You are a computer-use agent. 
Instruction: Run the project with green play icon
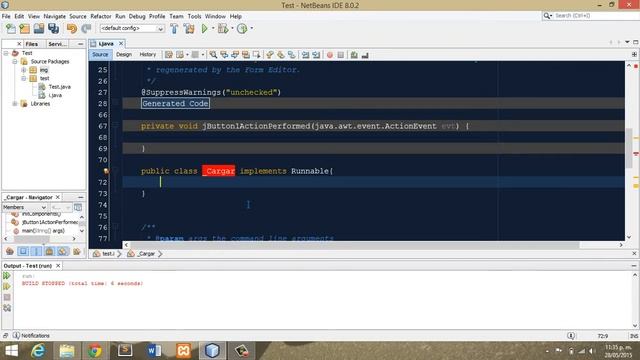(x=204, y=28)
